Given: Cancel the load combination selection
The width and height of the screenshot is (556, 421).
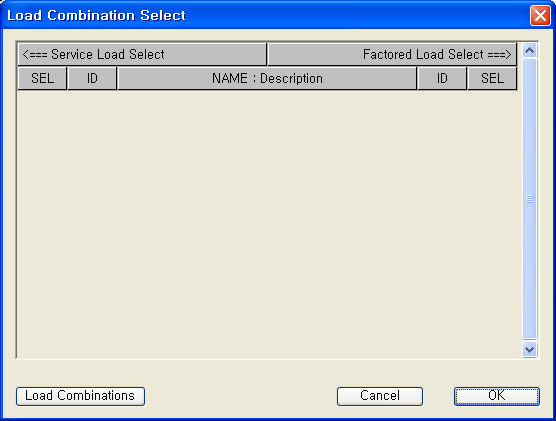Looking at the screenshot, I should [x=380, y=396].
